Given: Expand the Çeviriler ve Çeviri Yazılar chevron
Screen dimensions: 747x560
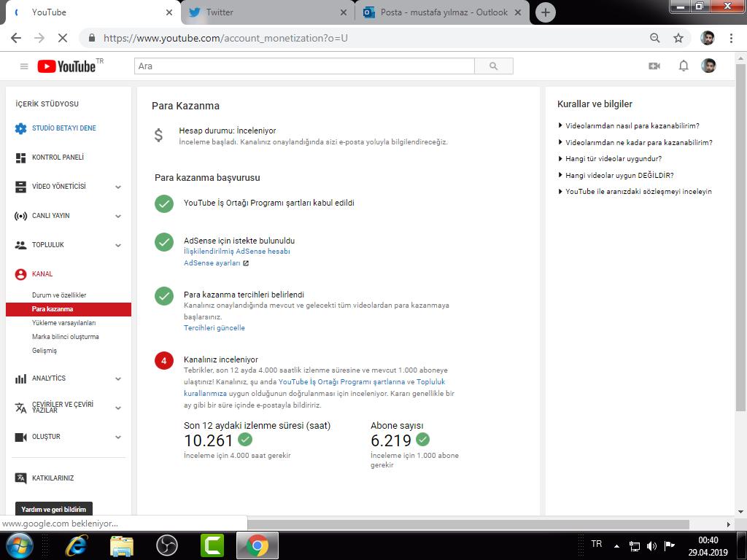Looking at the screenshot, I should pyautogui.click(x=118, y=408).
